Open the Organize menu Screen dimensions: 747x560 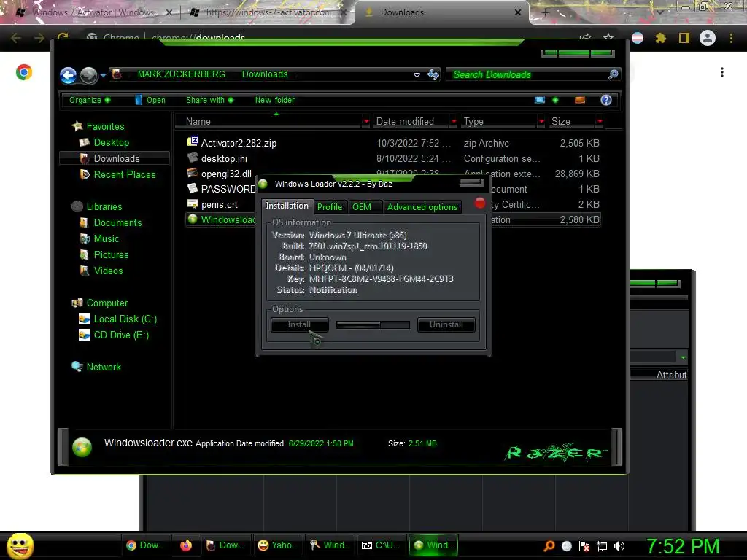click(x=90, y=100)
